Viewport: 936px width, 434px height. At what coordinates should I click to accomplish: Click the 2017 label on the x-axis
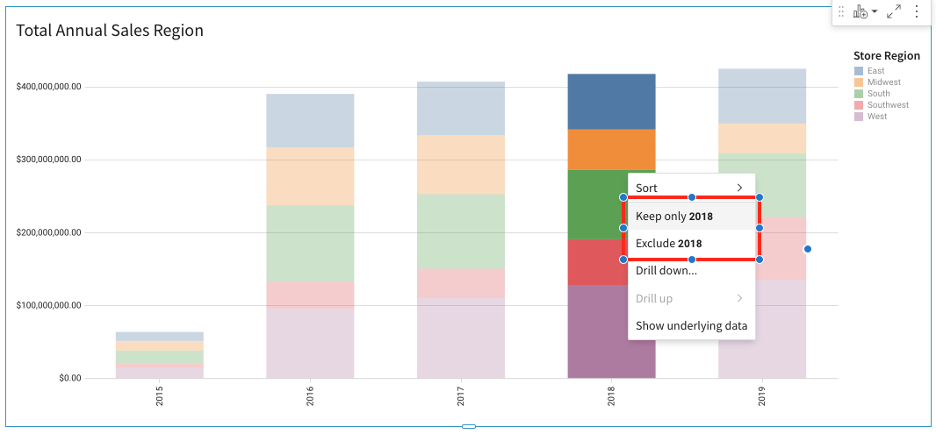click(x=461, y=397)
